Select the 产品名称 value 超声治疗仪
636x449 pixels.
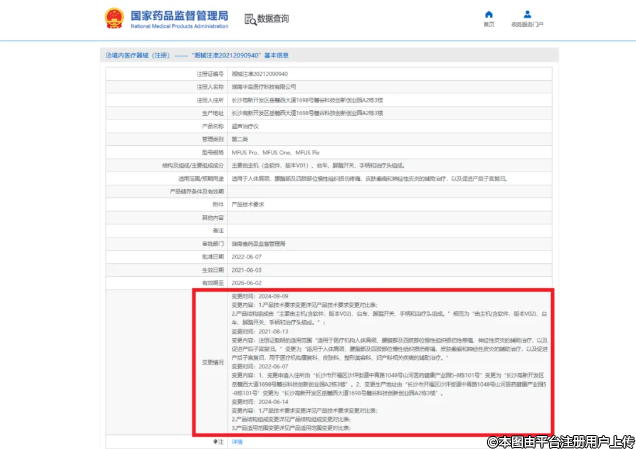(x=246, y=126)
